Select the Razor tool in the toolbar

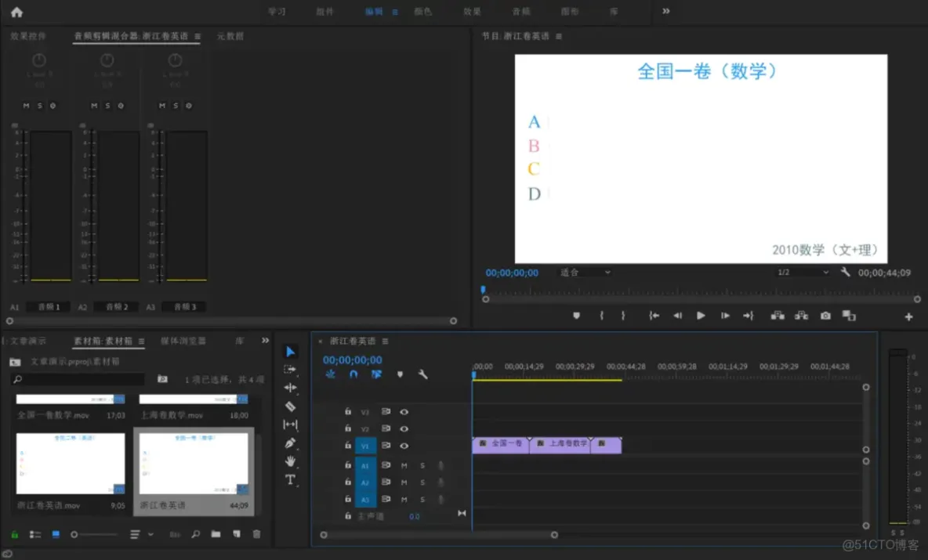[x=290, y=406]
